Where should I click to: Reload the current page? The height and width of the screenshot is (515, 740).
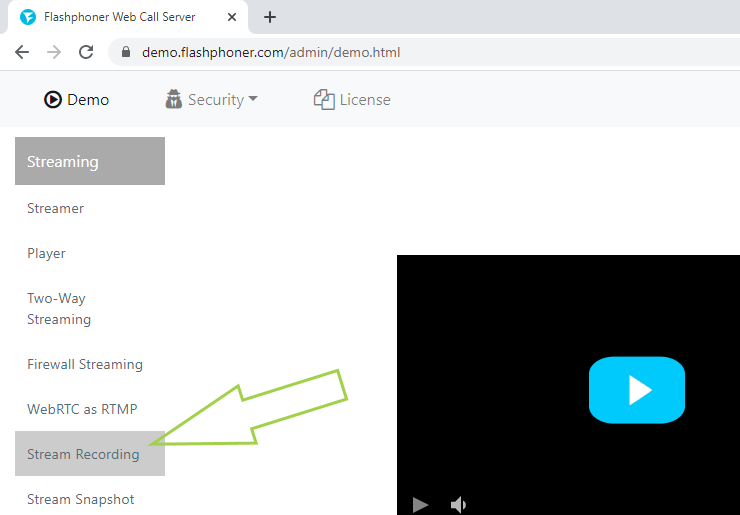[86, 52]
